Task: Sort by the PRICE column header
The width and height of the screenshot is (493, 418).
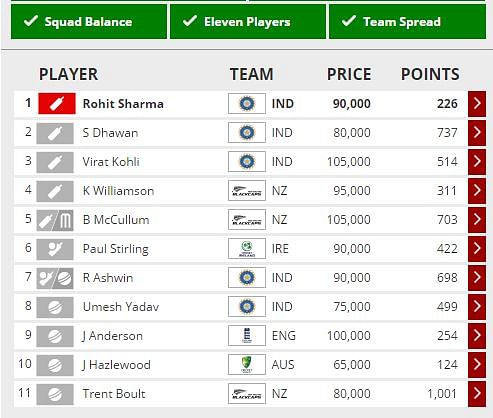Action: click(x=349, y=74)
